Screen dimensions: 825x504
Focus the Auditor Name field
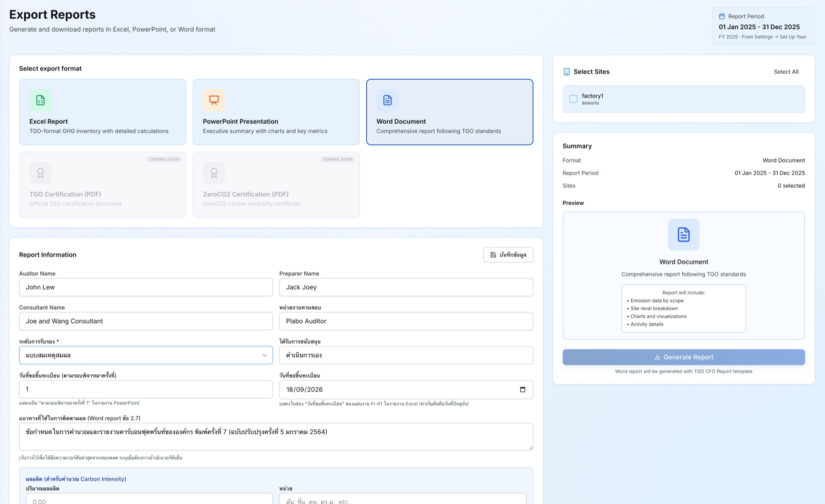tap(146, 287)
